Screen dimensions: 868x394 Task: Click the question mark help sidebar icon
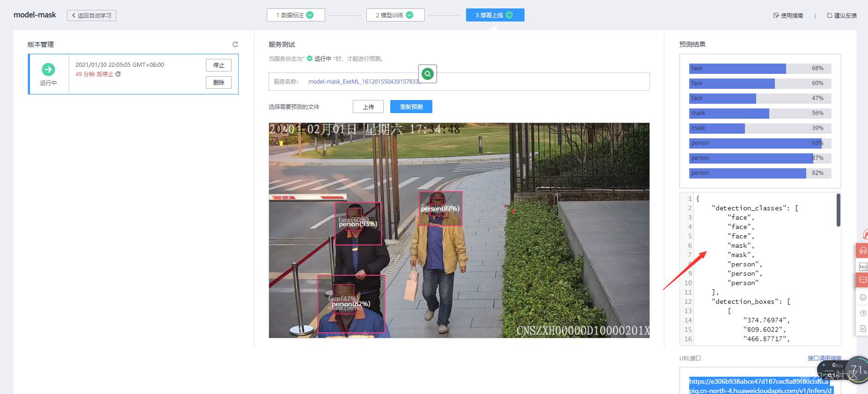click(863, 313)
